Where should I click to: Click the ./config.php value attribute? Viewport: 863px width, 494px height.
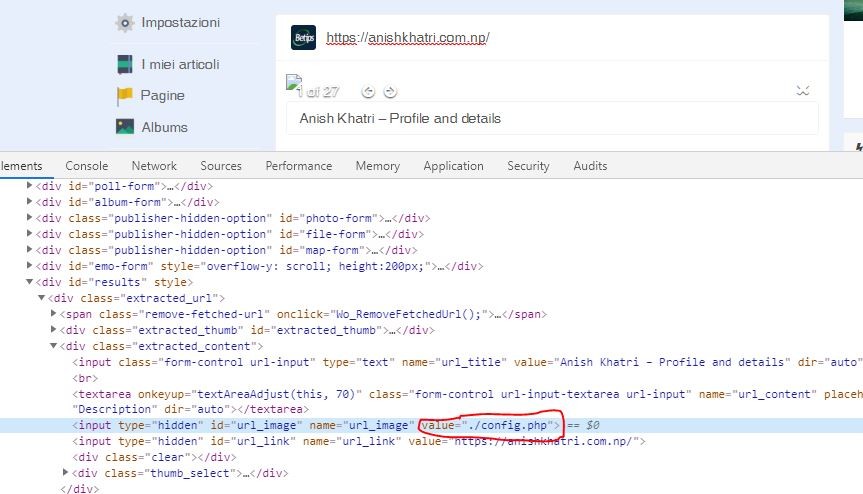coord(488,425)
